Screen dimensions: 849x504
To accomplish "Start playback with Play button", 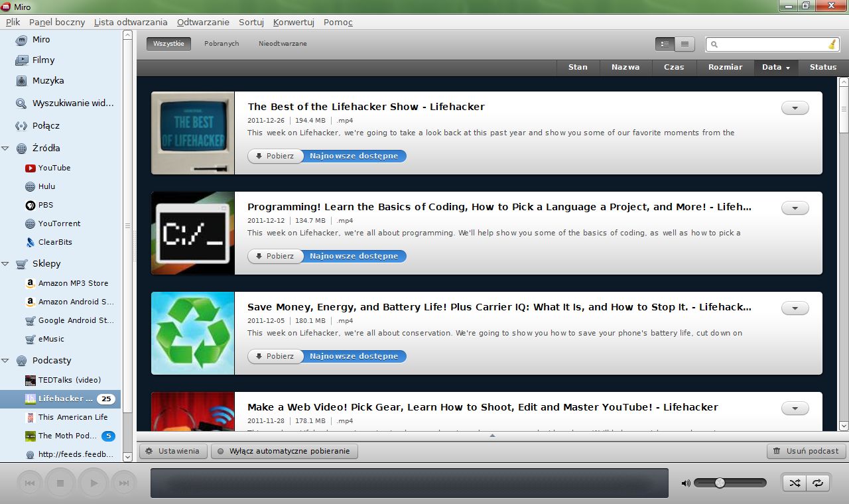I will [x=94, y=483].
